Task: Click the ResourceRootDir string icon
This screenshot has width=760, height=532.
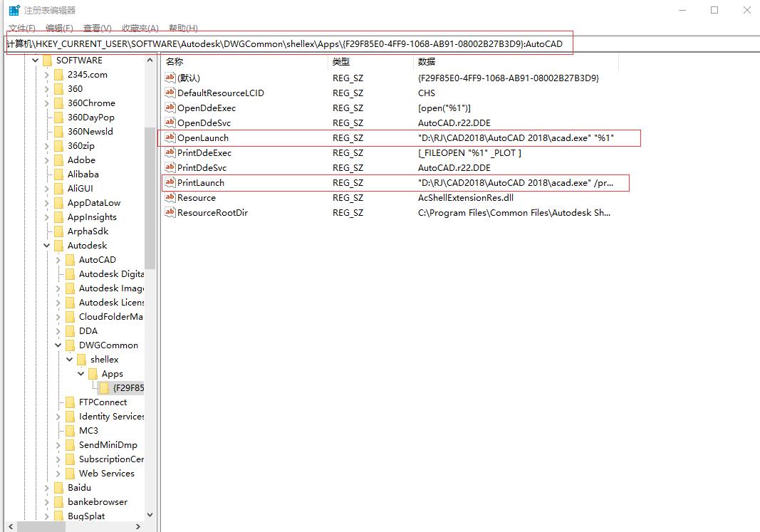Action: 170,213
